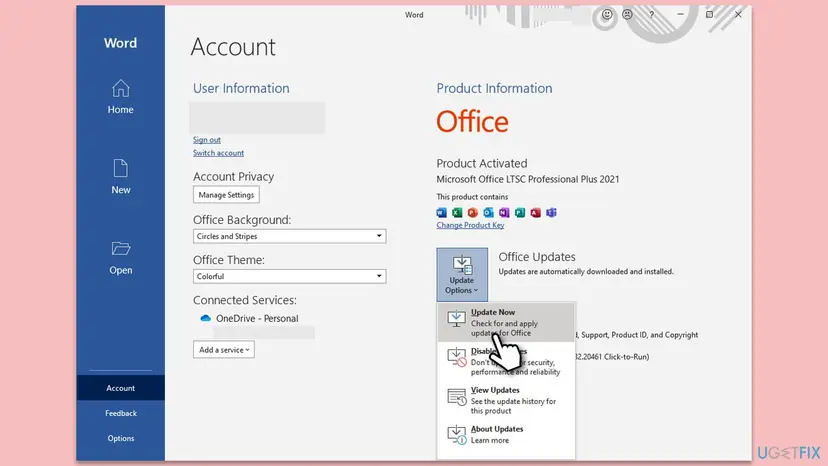Go to Home in Word sidebar
The width and height of the screenshot is (828, 466).
click(x=120, y=97)
